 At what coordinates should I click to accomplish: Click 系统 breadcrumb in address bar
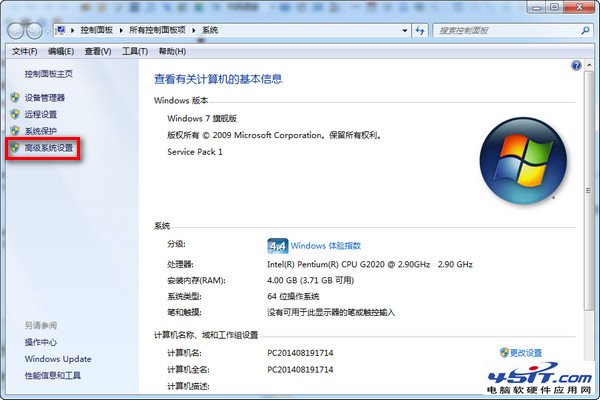coord(210,30)
